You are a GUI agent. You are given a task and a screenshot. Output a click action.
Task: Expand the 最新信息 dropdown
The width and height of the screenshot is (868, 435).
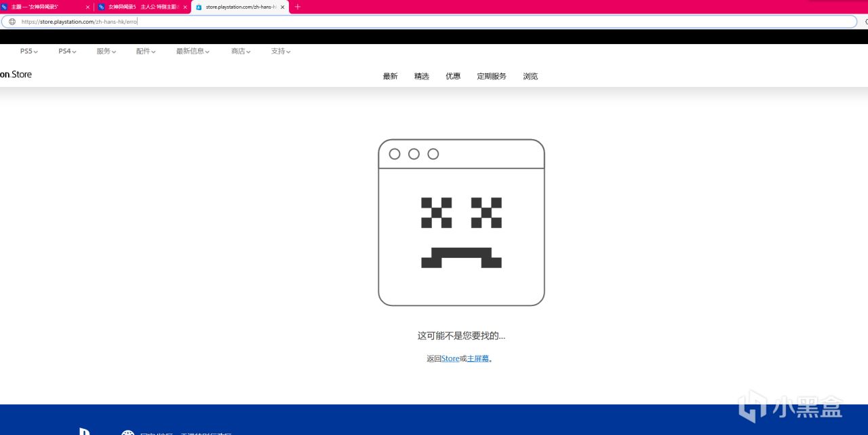click(x=193, y=51)
